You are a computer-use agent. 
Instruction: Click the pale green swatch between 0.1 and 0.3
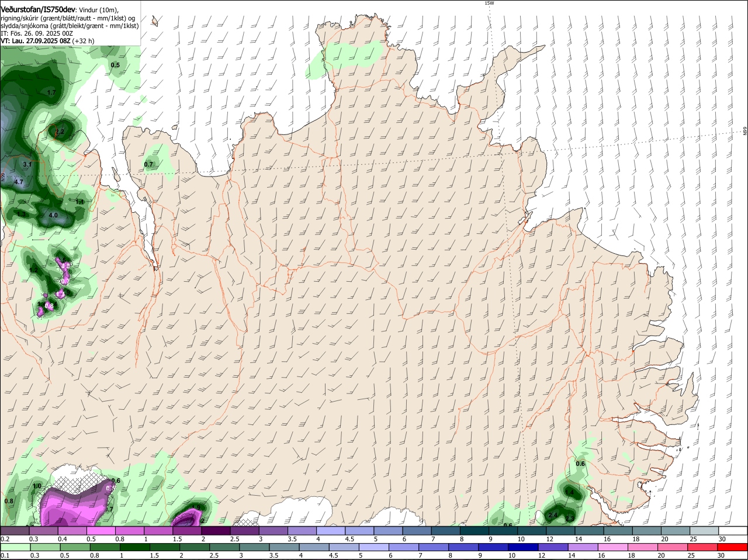click(x=16, y=548)
